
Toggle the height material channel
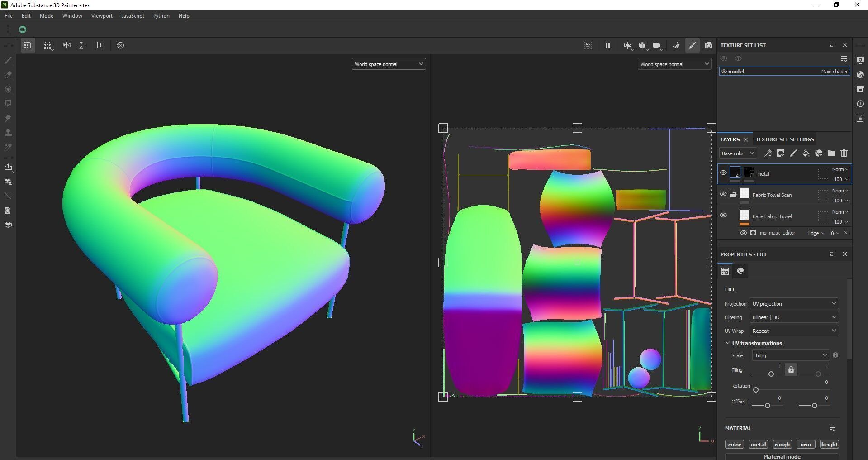[x=830, y=445]
